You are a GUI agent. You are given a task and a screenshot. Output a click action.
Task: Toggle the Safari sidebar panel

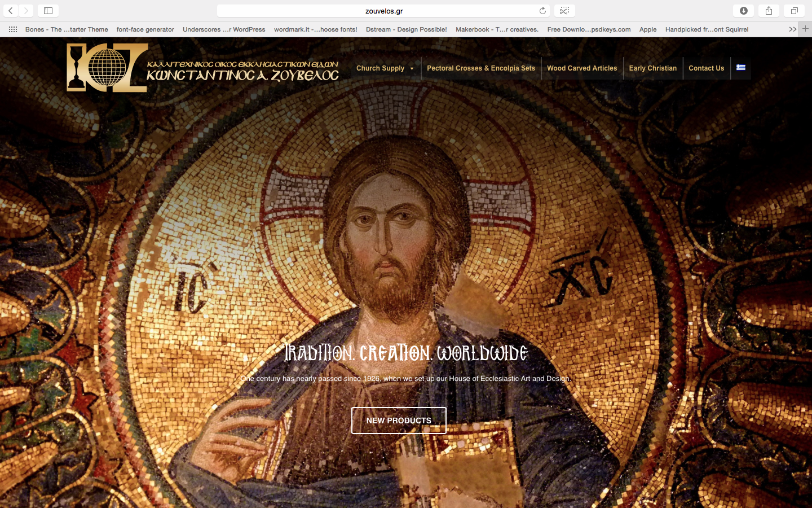click(48, 11)
